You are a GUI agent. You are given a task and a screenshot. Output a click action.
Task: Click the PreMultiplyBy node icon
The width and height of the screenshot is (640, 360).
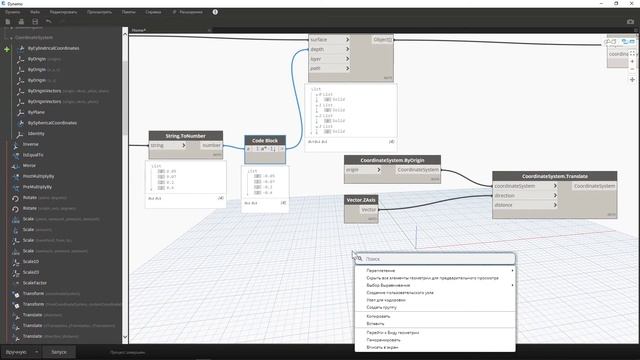pos(16,187)
